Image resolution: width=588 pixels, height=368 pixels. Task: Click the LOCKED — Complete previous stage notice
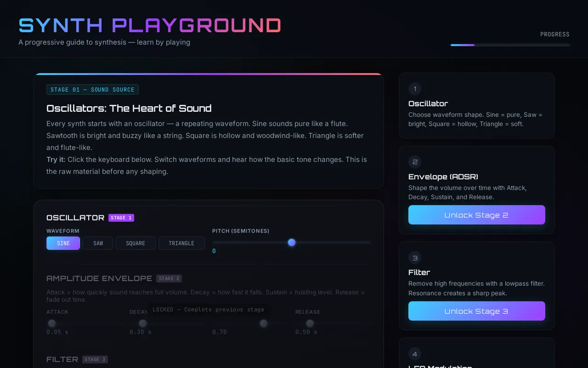(x=209, y=310)
